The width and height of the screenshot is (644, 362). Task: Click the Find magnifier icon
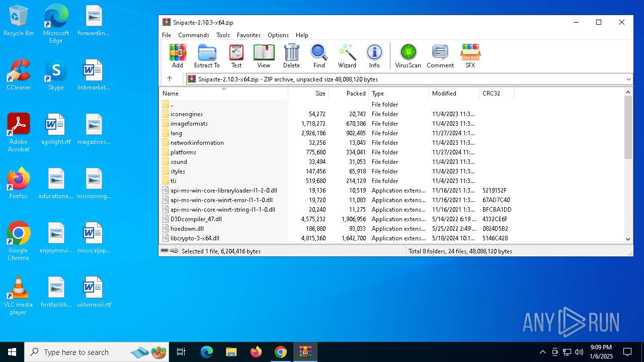[319, 56]
